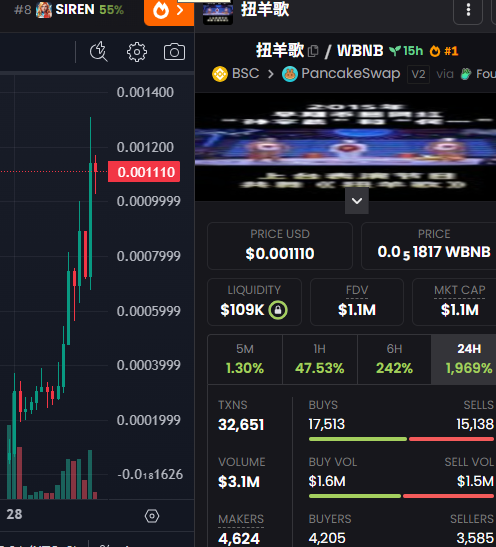Select the 6H timeframe tab
This screenshot has width=496, height=547.
tap(394, 359)
